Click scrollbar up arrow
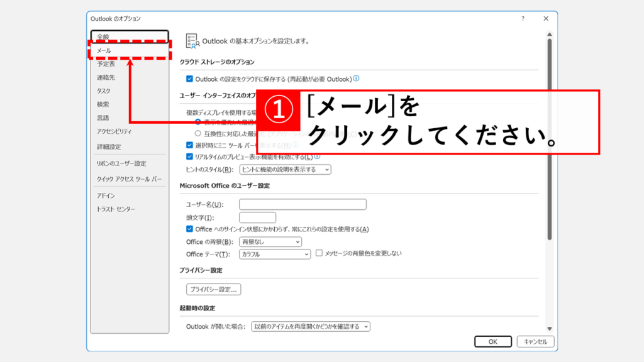 tap(550, 35)
